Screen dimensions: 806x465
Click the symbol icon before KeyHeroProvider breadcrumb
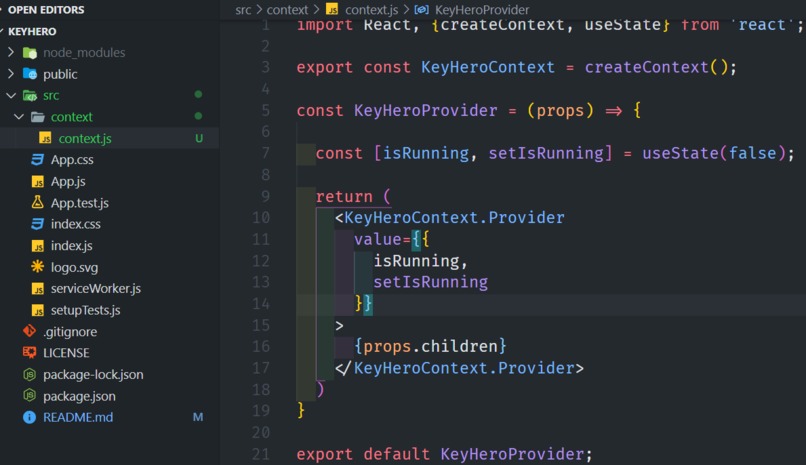422,9
